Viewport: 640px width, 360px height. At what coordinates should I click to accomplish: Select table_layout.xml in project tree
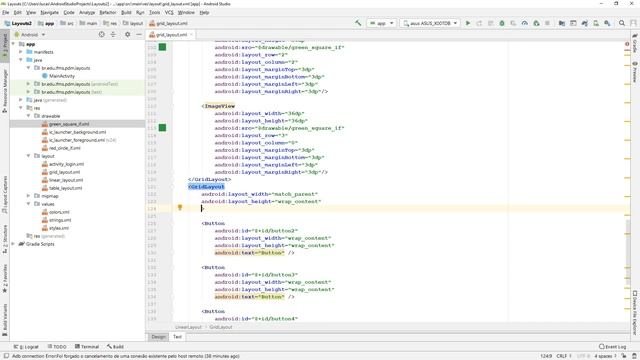point(65,188)
